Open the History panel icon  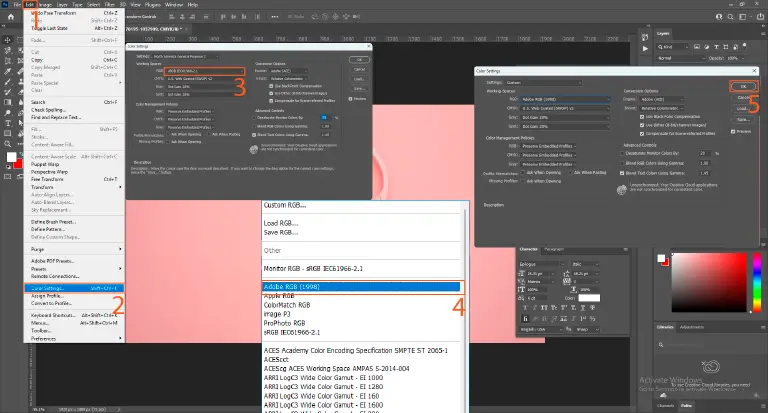pos(645,38)
